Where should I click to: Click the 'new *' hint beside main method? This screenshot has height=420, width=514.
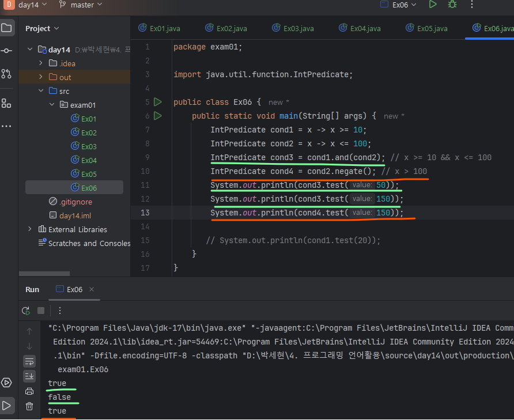[394, 116]
